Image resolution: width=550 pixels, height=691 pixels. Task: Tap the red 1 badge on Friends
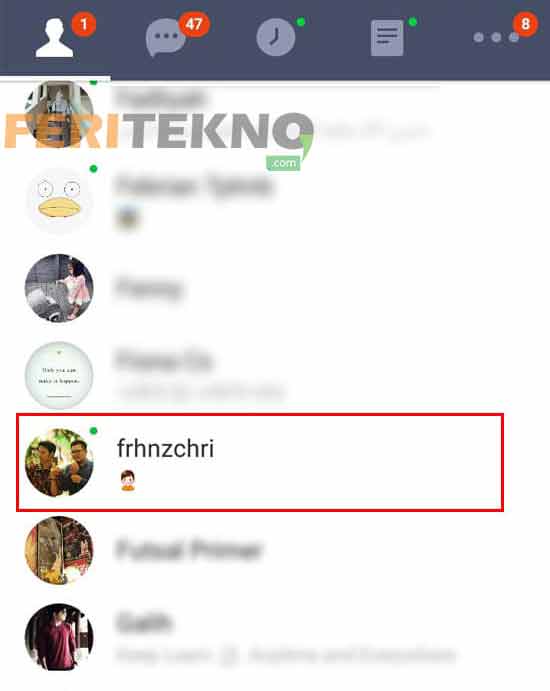pos(84,24)
